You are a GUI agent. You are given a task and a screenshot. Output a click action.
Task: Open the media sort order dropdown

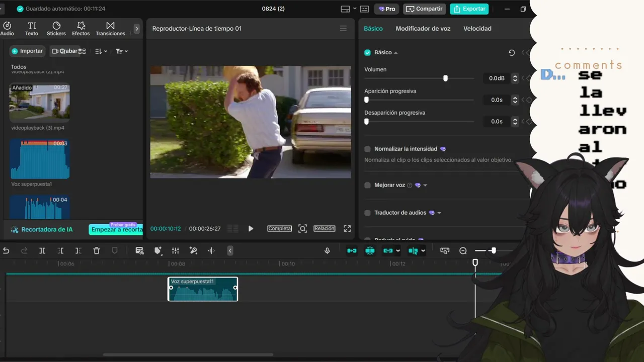tap(101, 51)
